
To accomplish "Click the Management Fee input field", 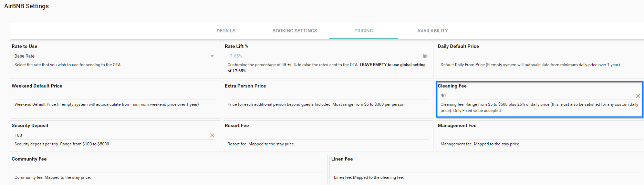I will tap(537, 135).
